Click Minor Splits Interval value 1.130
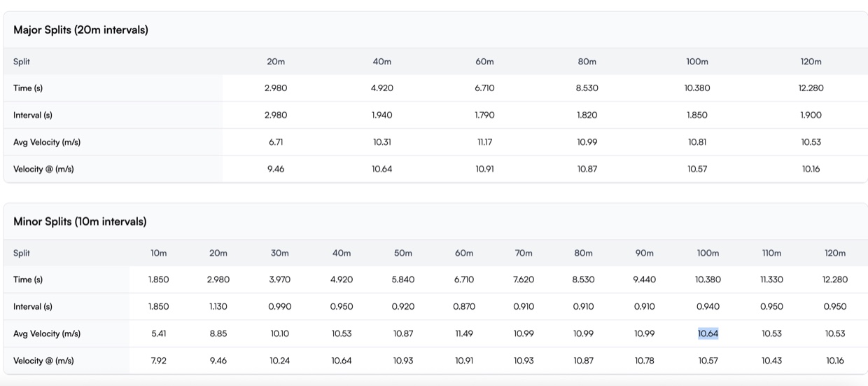Image resolution: width=868 pixels, height=386 pixels. (x=218, y=307)
